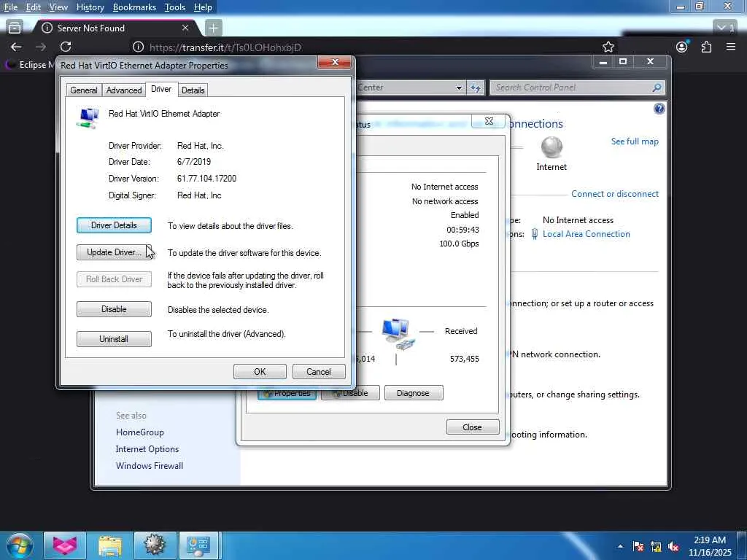The image size is (747, 560).
Task: Open the taskbar clock and date
Action: coord(710,546)
